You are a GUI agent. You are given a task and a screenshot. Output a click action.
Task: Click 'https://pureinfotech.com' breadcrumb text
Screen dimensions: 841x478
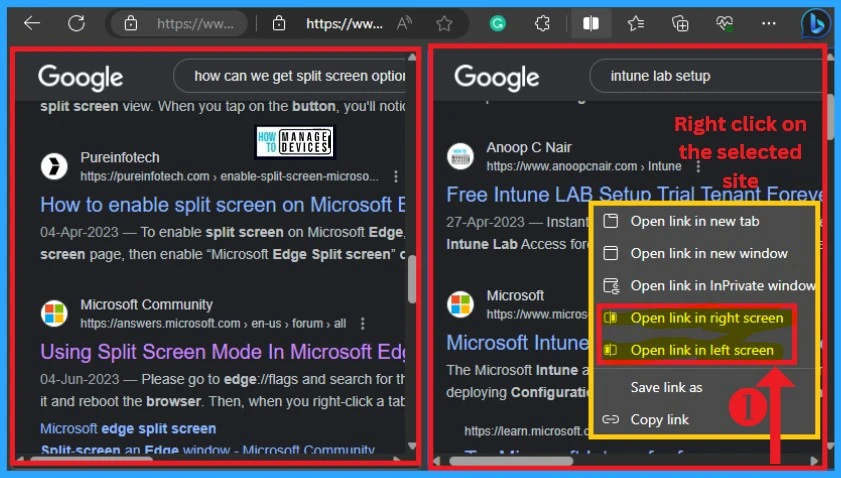[x=145, y=177]
